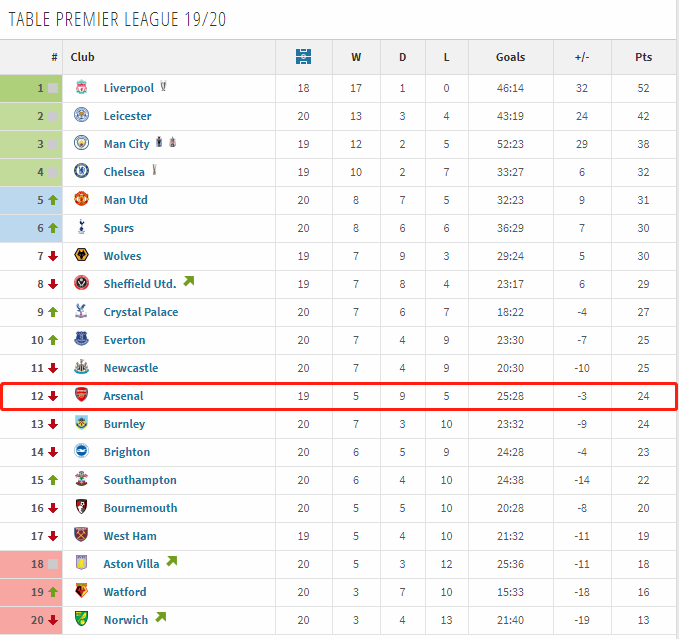
Task: Click the red rank 20 position cell
Action: pyautogui.click(x=31, y=620)
